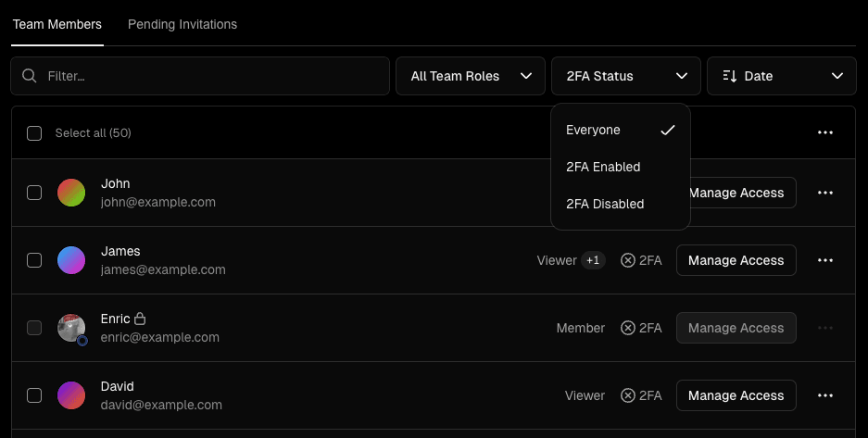Click the lock icon next to Enric

(x=140, y=319)
